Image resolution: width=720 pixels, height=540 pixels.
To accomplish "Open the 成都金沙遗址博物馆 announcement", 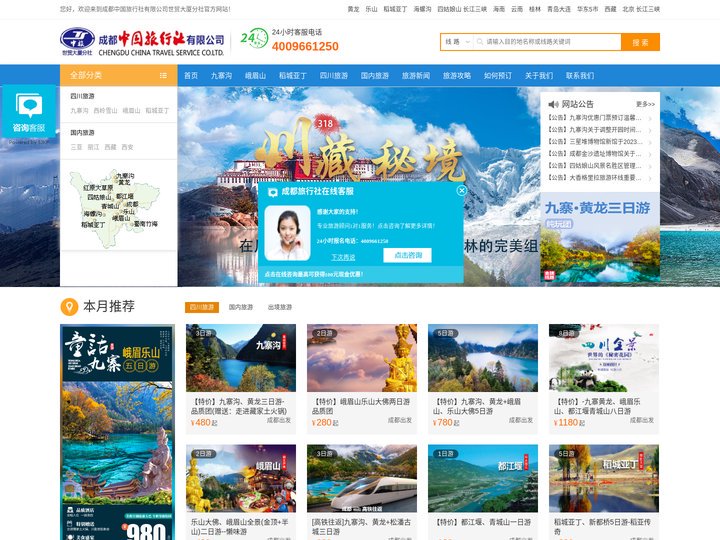I will [595, 153].
